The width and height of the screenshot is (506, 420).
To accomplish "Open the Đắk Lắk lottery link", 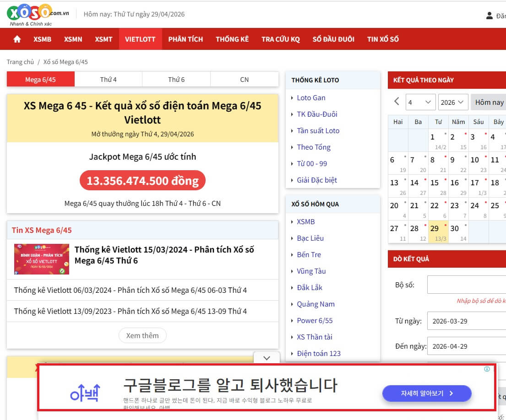I will tap(310, 287).
